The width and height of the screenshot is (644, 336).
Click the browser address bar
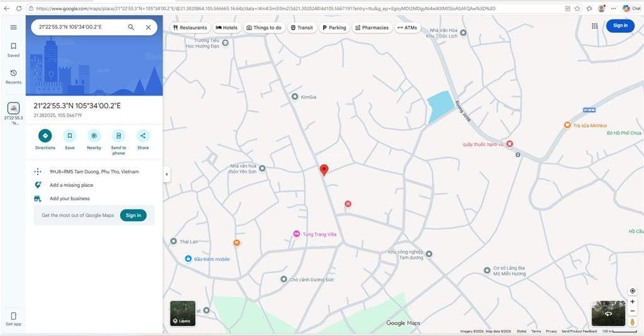click(x=296, y=8)
